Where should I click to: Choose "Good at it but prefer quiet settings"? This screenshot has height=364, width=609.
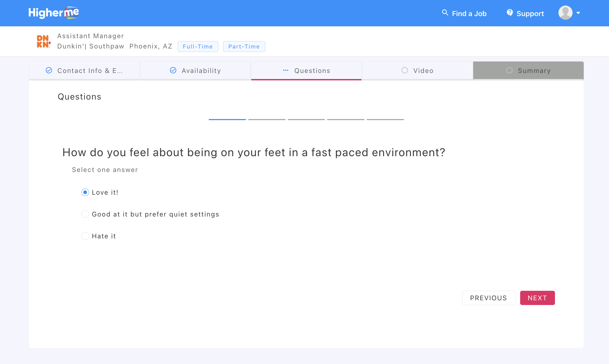(x=85, y=214)
